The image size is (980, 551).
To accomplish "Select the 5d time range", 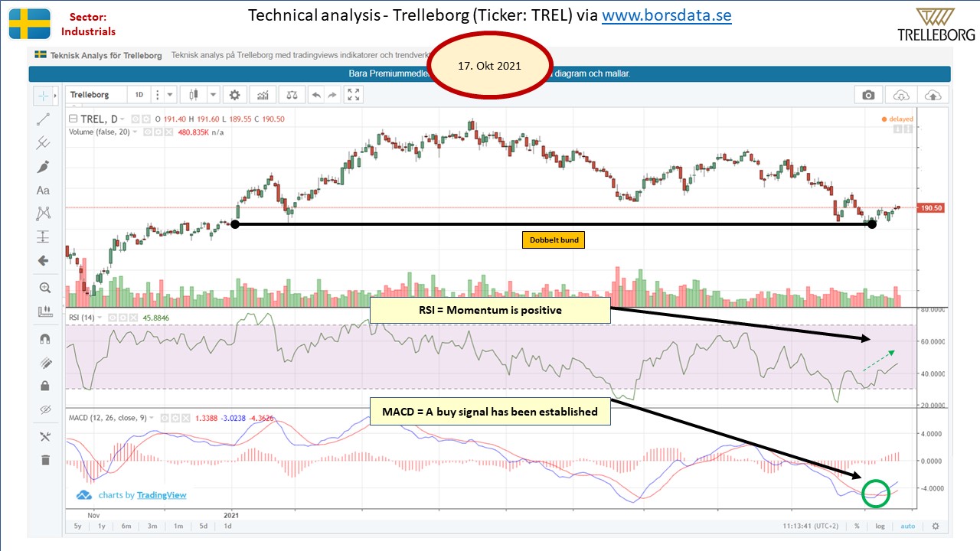I will (203, 527).
